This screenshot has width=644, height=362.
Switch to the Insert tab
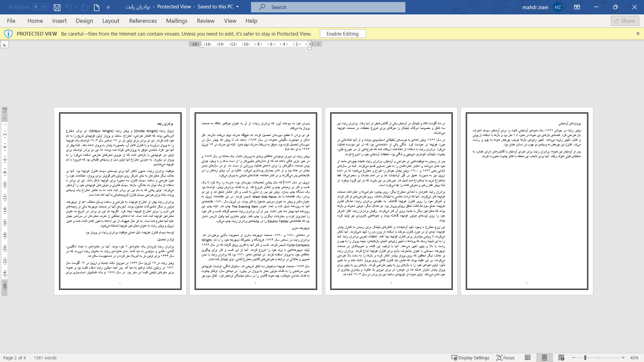click(59, 21)
